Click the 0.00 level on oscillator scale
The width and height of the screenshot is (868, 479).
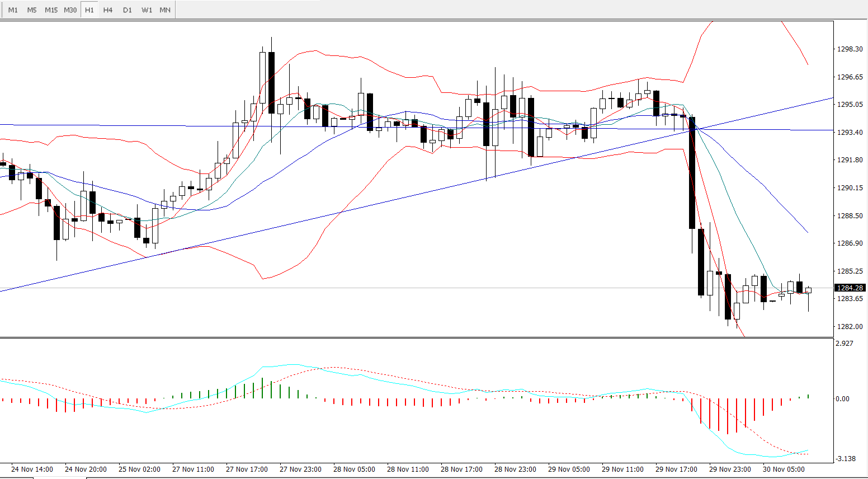(842, 399)
